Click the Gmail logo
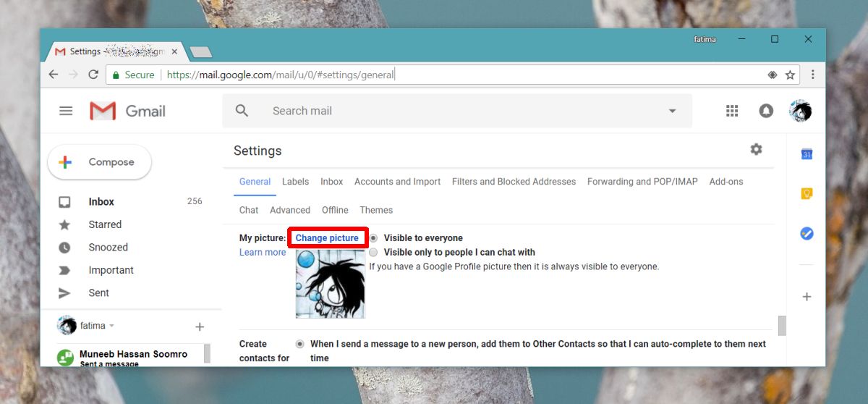The height and width of the screenshot is (404, 868). click(x=128, y=111)
